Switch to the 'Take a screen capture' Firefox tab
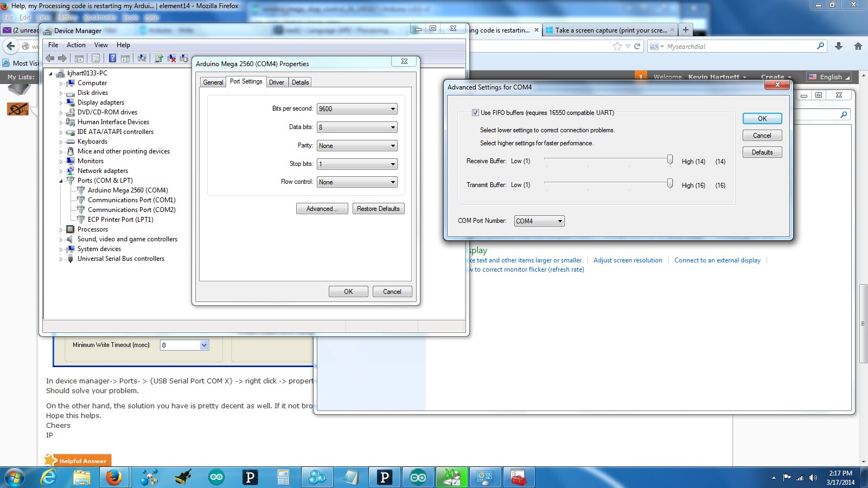868x488 pixels. click(x=610, y=30)
